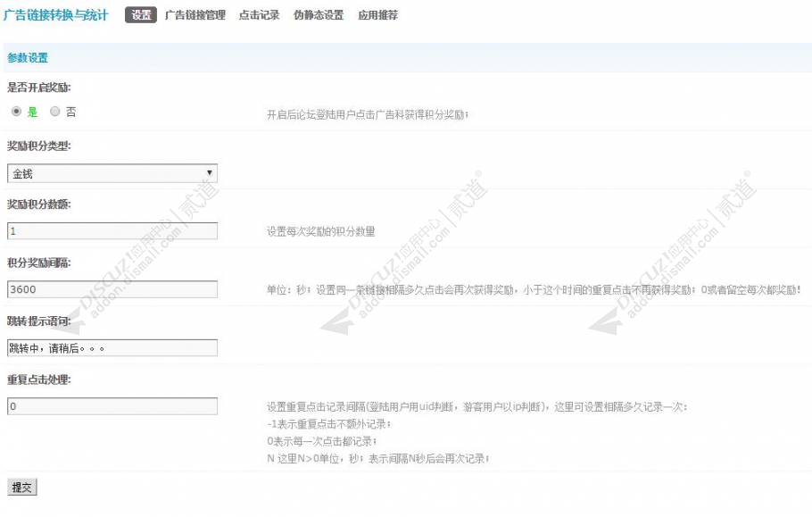Click the 提交 submit button
This screenshot has height=517, width=812.
[21, 488]
